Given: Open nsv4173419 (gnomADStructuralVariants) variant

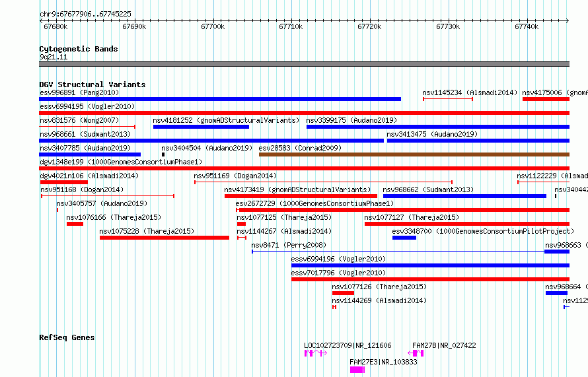Looking at the screenshot, I should [x=297, y=189].
